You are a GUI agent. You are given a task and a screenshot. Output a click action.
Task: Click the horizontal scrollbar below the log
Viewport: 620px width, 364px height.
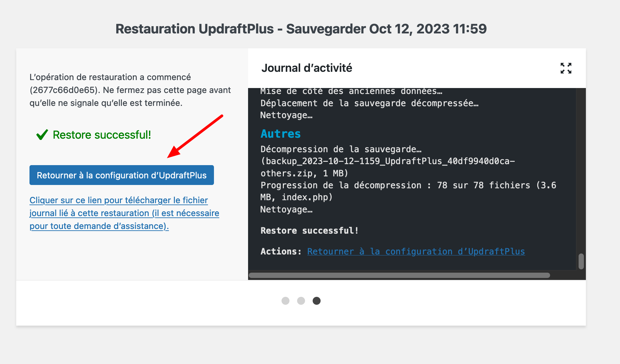point(399,275)
